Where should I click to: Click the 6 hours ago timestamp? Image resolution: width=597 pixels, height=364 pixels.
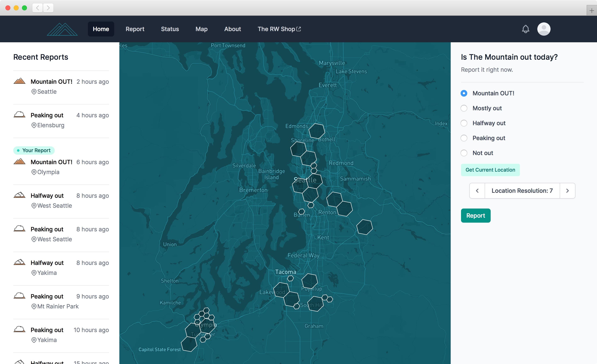92,162
